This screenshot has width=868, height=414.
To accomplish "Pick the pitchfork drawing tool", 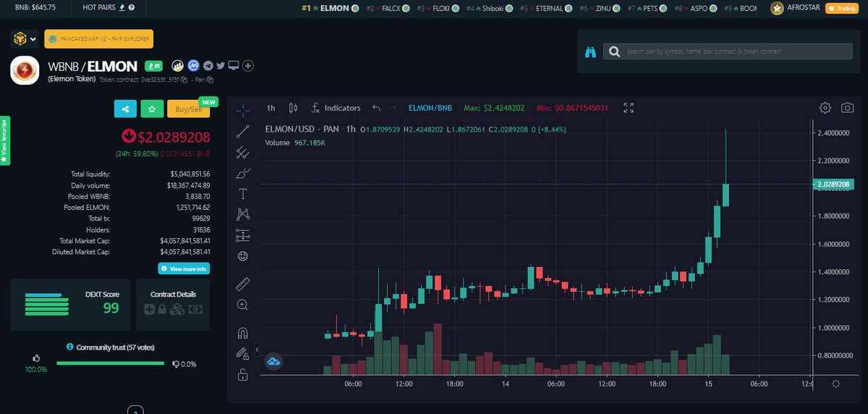I will coord(243,152).
